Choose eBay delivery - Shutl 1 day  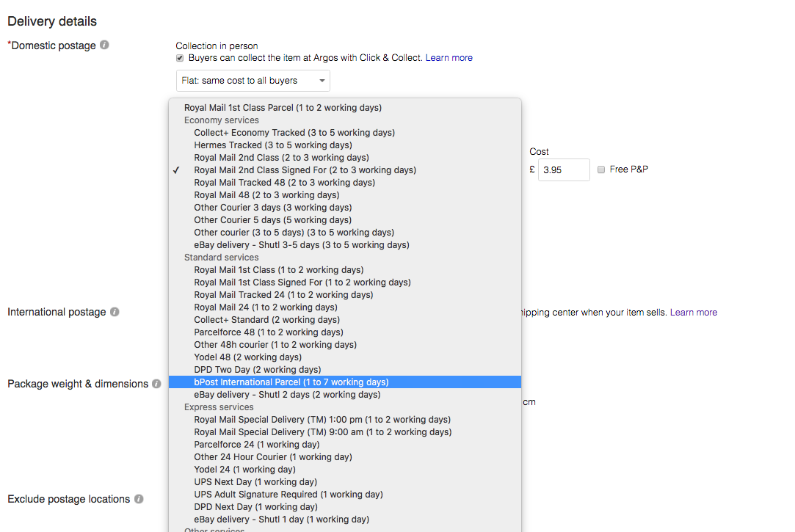tap(345, 519)
